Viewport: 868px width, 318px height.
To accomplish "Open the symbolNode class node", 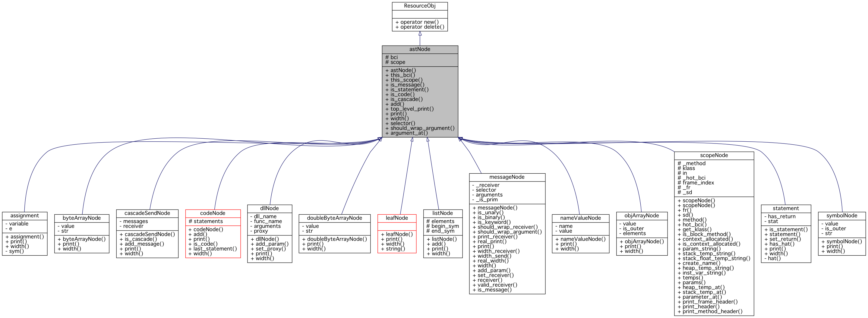I will click(841, 216).
